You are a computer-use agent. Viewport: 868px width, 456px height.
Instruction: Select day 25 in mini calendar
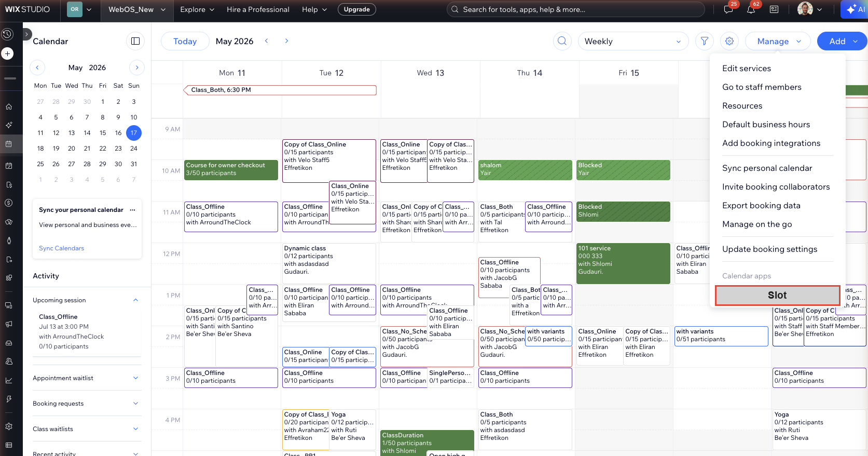(x=40, y=164)
